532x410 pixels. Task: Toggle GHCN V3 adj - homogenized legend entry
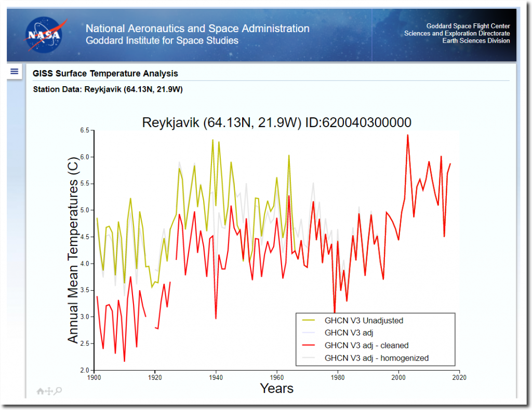click(x=376, y=358)
